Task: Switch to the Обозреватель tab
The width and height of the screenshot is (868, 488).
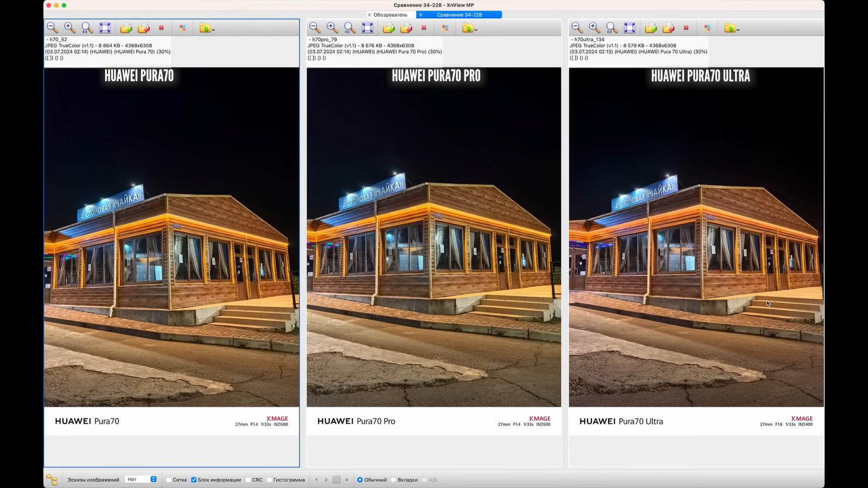Action: tap(390, 15)
